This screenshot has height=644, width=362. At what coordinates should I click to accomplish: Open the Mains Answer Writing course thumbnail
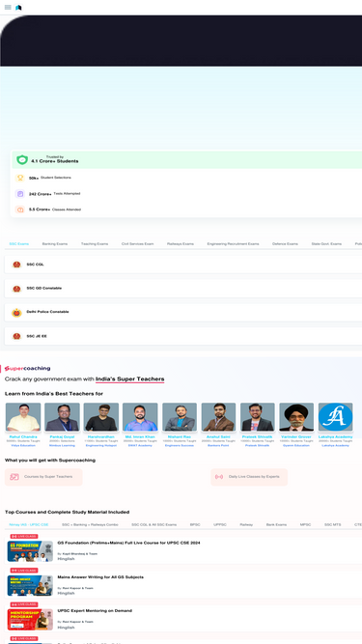pyautogui.click(x=30, y=586)
